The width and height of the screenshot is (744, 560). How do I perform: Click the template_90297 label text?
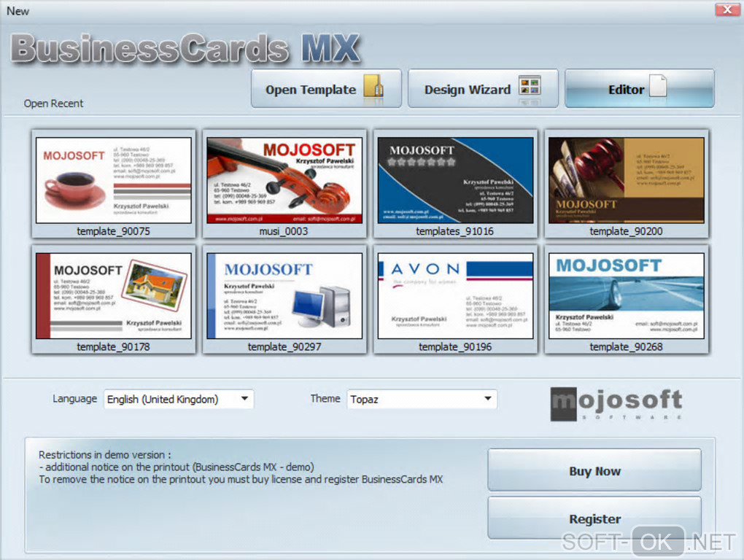pos(284,347)
